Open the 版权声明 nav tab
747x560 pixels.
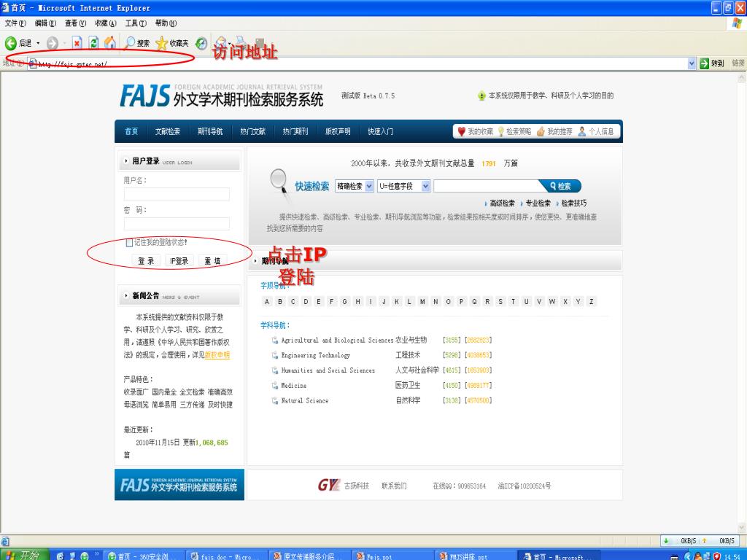click(338, 131)
